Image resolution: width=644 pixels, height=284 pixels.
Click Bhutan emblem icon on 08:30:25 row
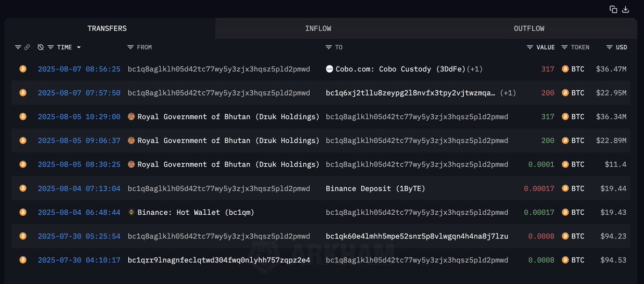point(131,164)
